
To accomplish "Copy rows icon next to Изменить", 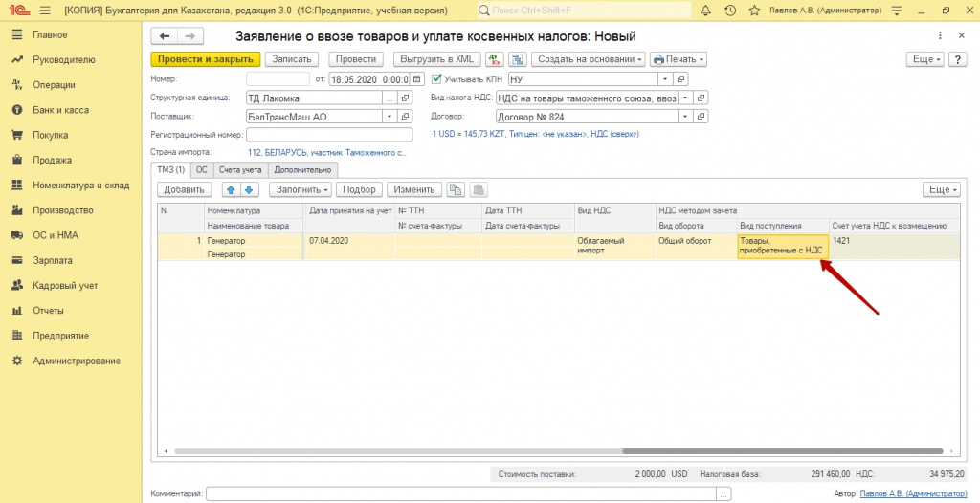I will tap(456, 190).
